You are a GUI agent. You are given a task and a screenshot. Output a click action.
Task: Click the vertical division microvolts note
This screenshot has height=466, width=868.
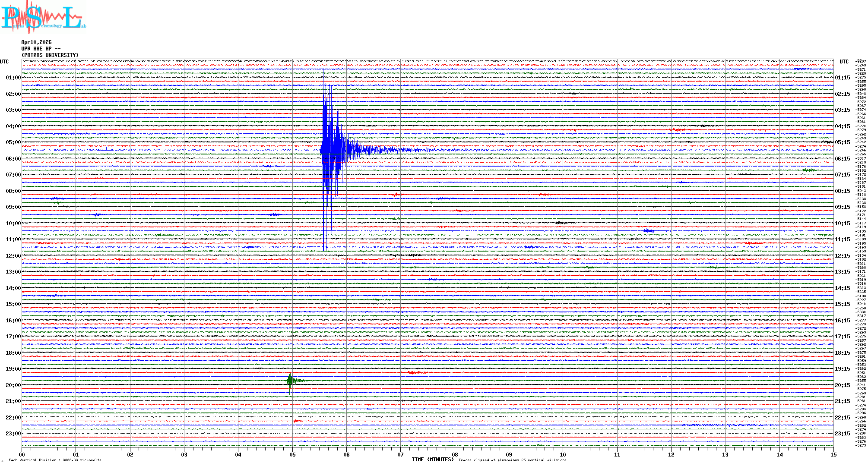(x=55, y=460)
